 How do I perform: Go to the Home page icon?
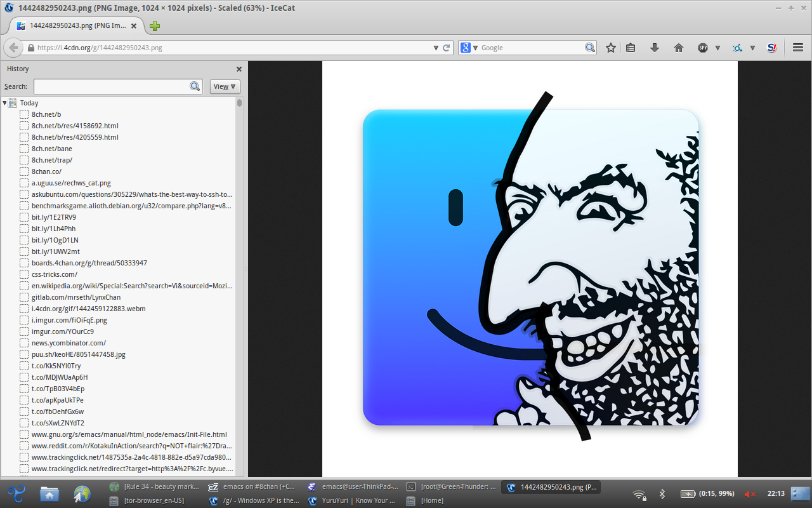679,48
